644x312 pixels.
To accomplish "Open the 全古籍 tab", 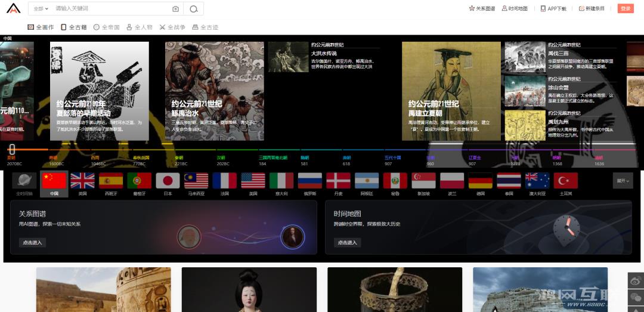I will coord(73,27).
